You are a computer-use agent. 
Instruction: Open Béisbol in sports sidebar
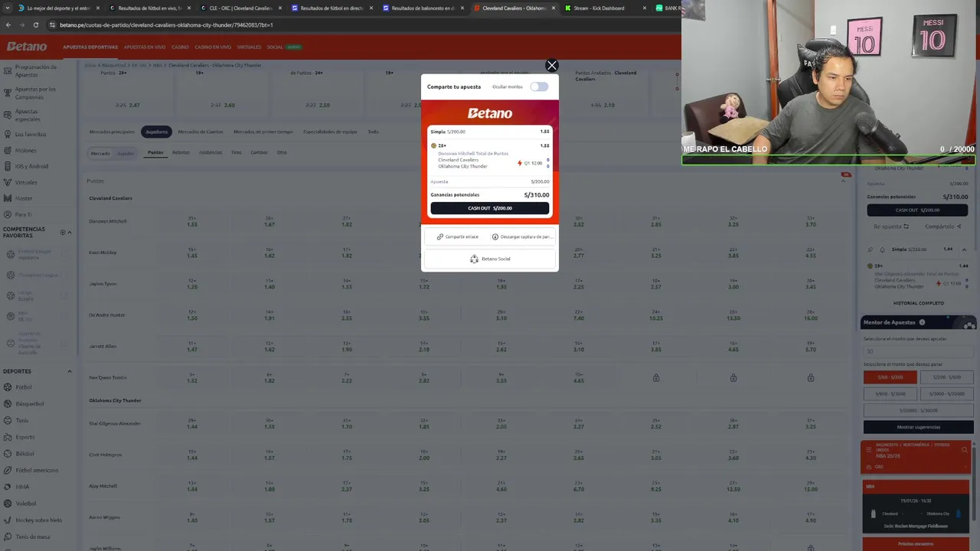24,454
